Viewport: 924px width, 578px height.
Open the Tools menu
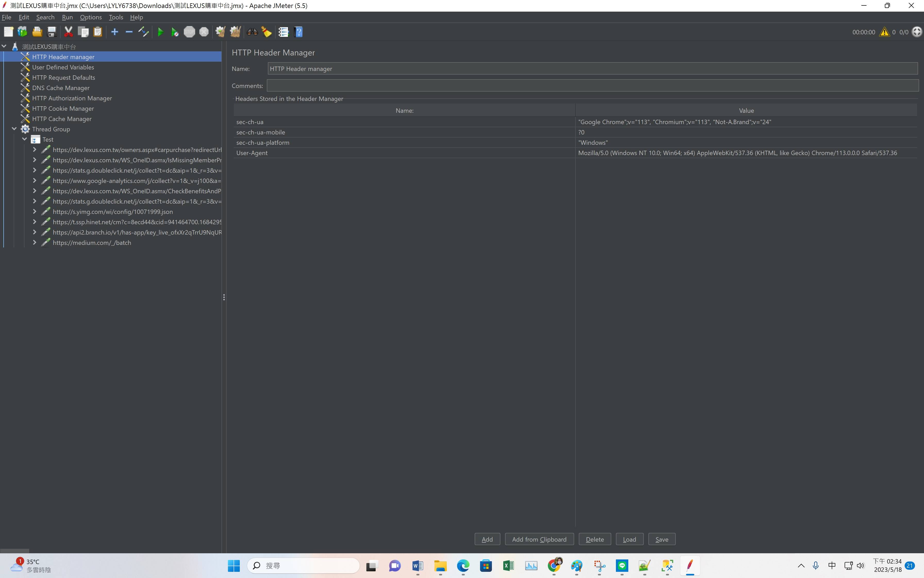pyautogui.click(x=116, y=17)
